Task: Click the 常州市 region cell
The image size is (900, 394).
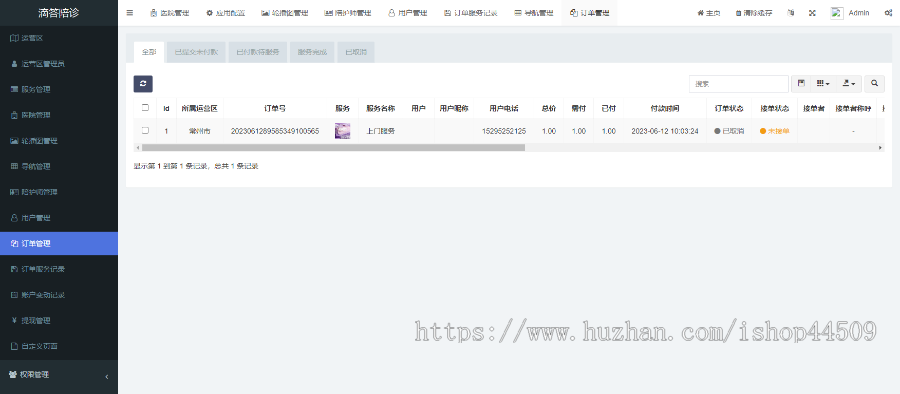Action: (x=200, y=131)
